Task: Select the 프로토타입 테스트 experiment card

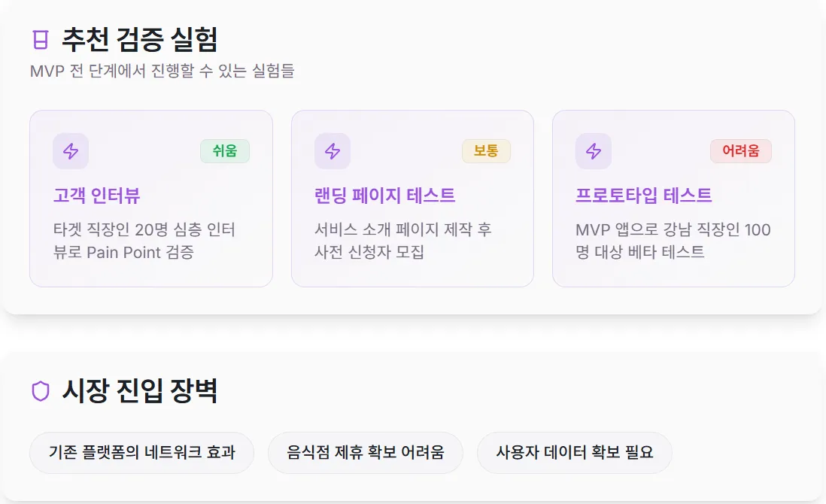Action: coord(673,198)
